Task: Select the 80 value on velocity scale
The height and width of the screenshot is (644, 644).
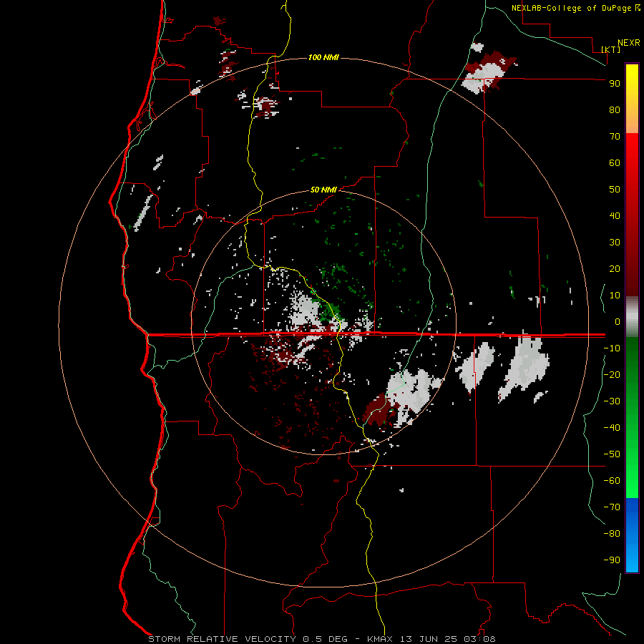Action: [615, 110]
